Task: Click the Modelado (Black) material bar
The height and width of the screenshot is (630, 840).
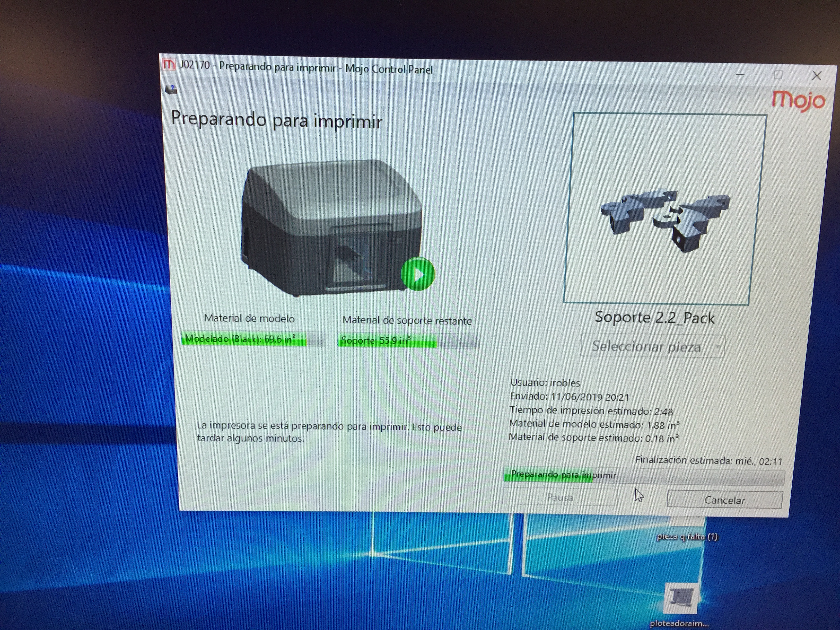Action: (253, 339)
